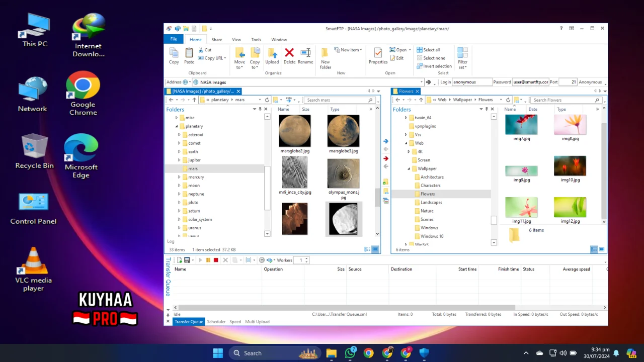Click the Login field showing anonymous
644x362 pixels.
472,82
